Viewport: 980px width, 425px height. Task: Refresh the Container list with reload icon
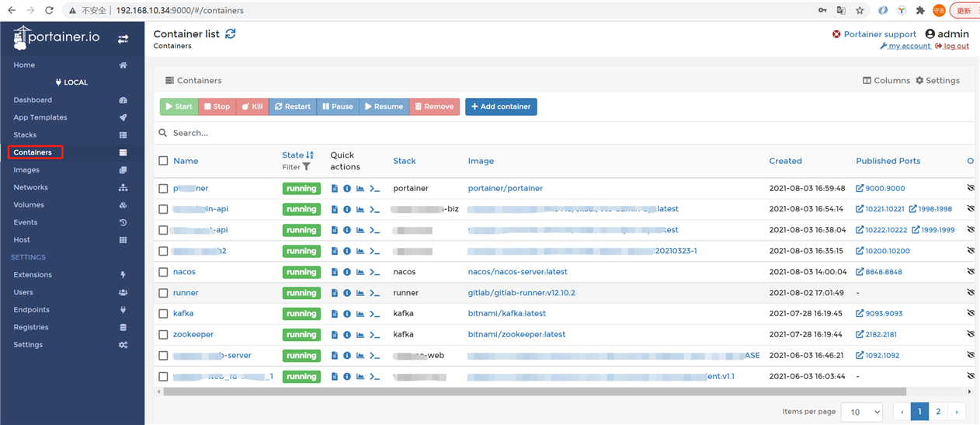click(x=231, y=33)
